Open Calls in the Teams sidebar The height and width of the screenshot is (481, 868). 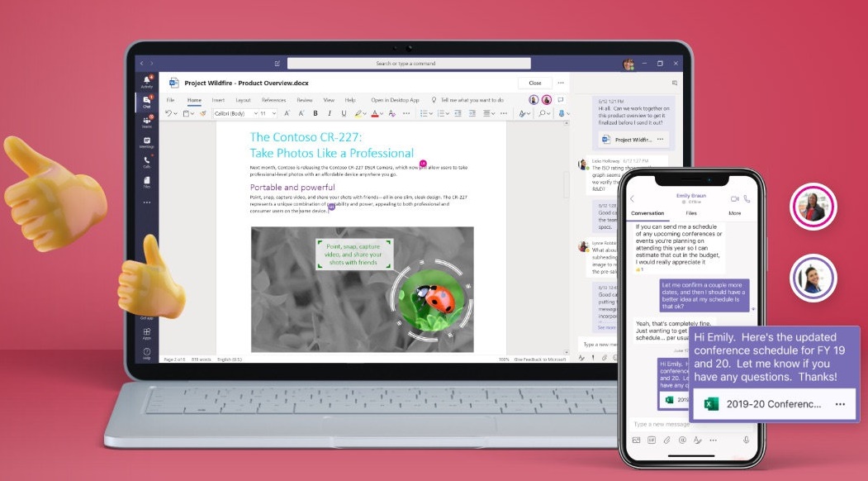pos(147,162)
